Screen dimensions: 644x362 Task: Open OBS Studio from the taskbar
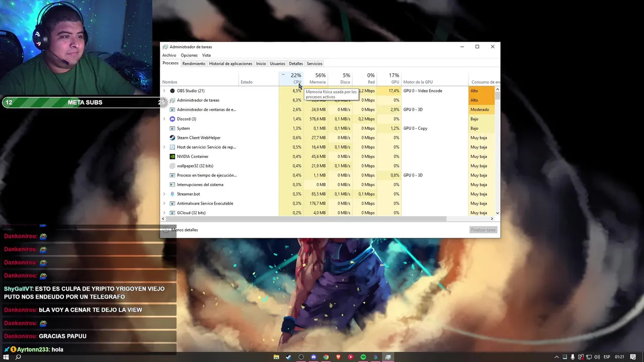[x=301, y=357]
